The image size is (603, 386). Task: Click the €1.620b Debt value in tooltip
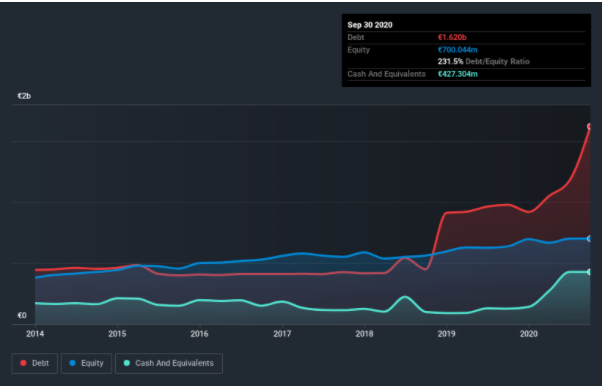(x=452, y=38)
